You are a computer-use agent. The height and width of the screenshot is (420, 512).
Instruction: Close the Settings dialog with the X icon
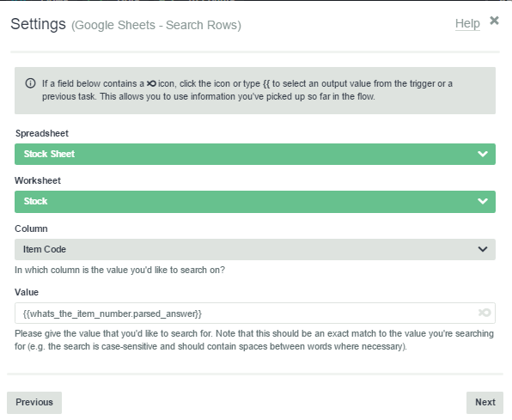(494, 21)
